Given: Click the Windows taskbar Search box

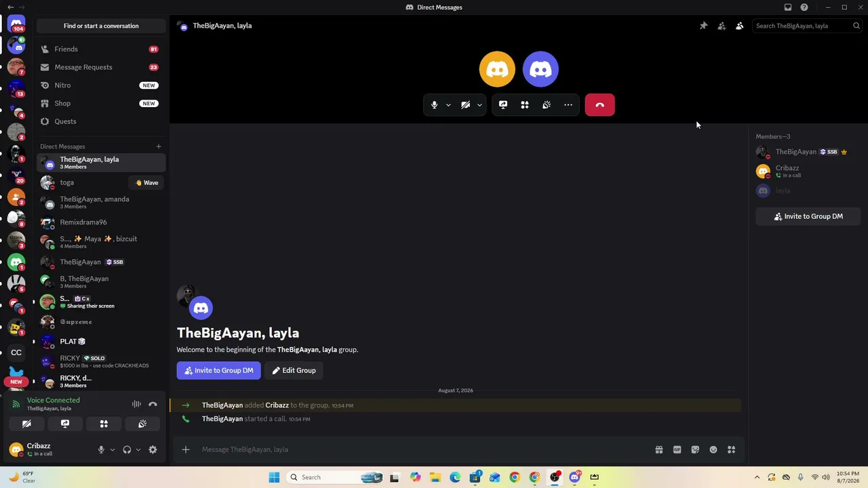Looking at the screenshot, I should coord(335,477).
